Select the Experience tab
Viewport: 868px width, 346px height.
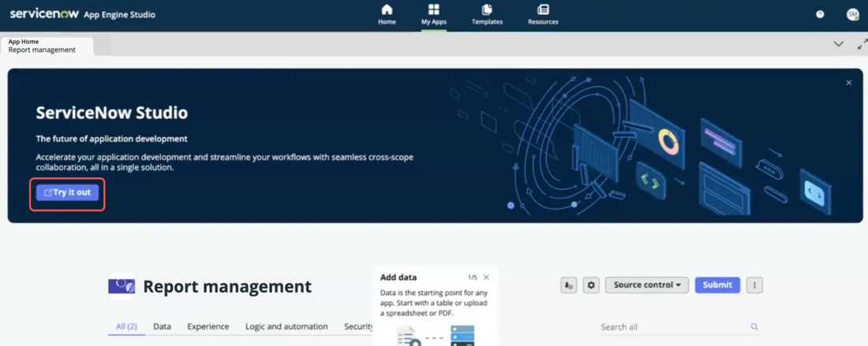pyautogui.click(x=208, y=326)
